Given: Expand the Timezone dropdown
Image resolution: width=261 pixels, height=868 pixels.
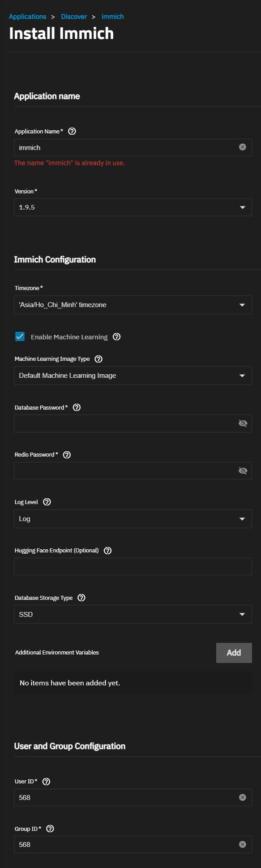Looking at the screenshot, I should 133,305.
